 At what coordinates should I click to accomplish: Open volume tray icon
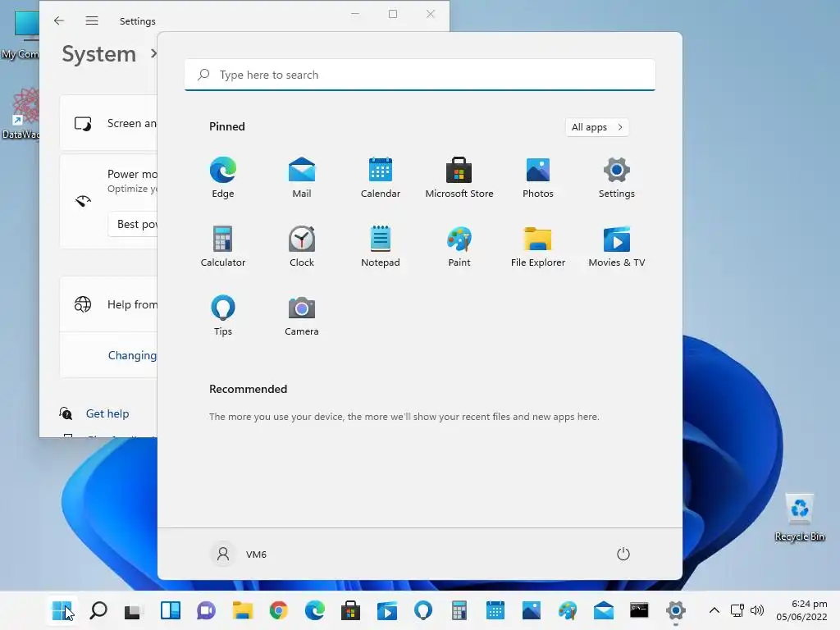point(757,610)
